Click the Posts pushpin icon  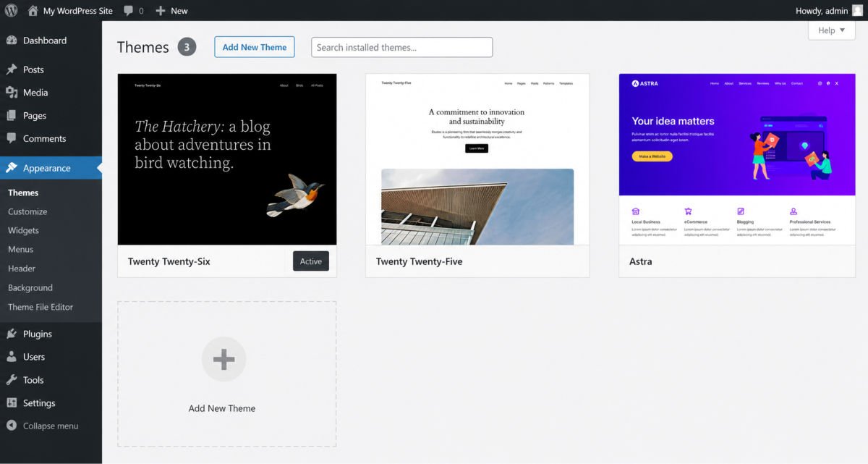12,69
